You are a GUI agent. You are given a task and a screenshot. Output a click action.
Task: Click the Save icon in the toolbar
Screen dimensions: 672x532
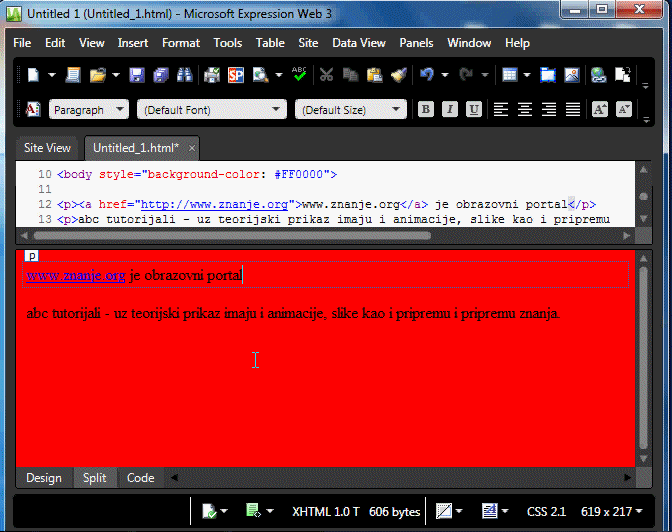click(136, 75)
